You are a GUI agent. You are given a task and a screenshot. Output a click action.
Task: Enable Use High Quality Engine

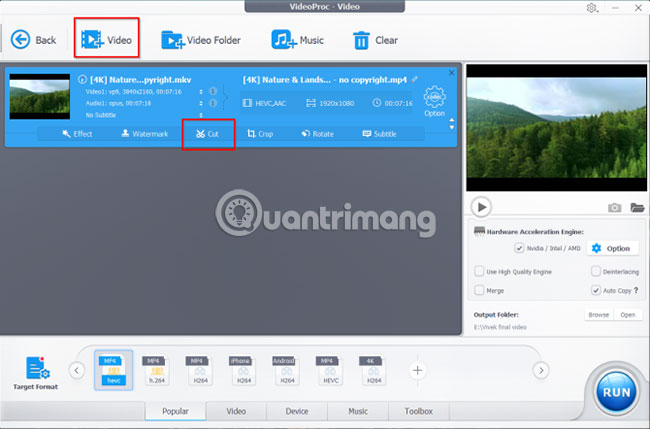coord(479,271)
